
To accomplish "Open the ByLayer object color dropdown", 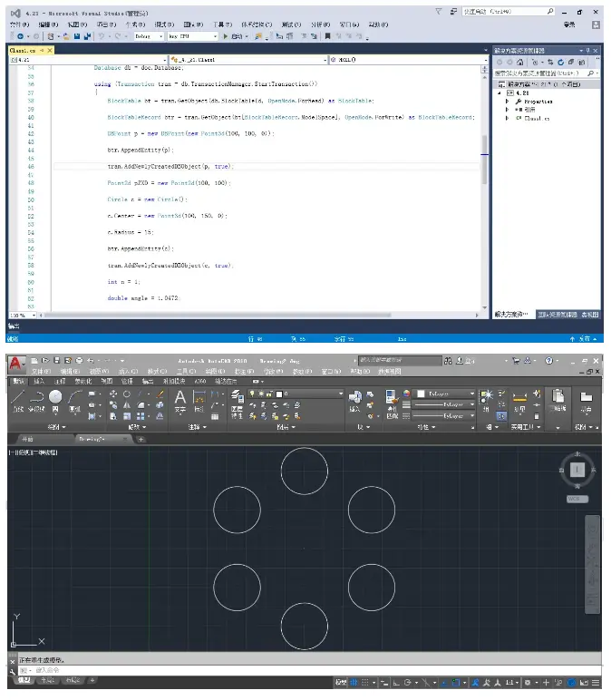I will click(445, 394).
